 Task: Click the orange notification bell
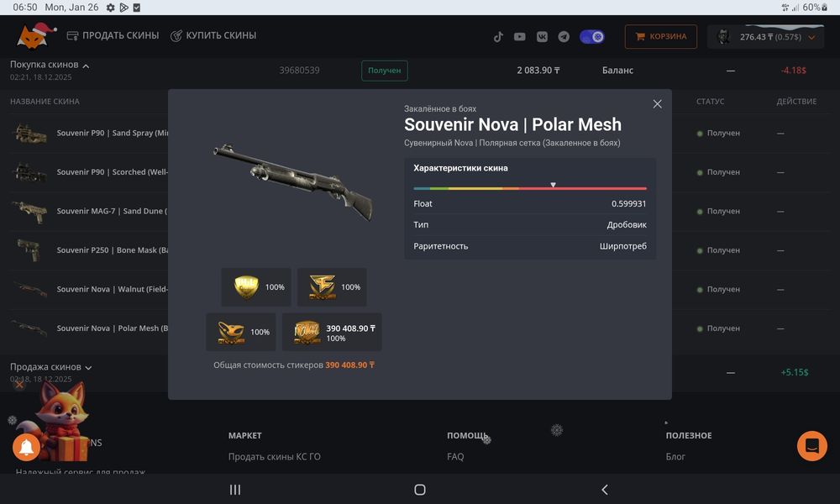pos(26,447)
